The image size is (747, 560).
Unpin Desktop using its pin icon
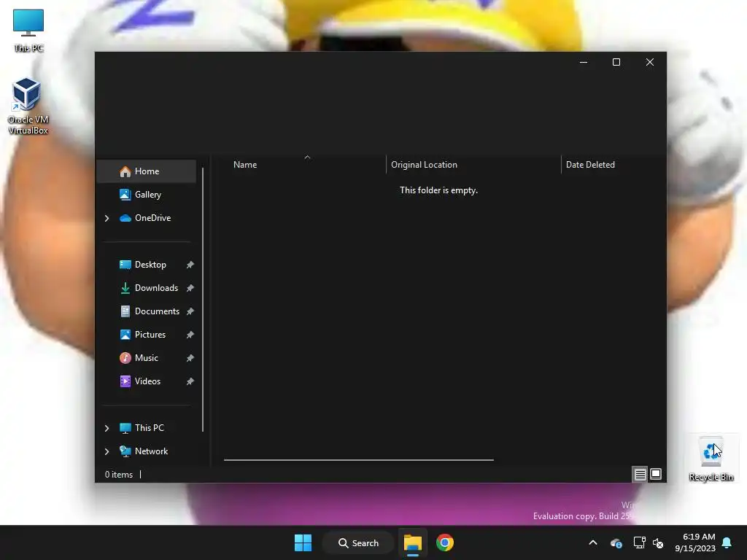point(190,265)
